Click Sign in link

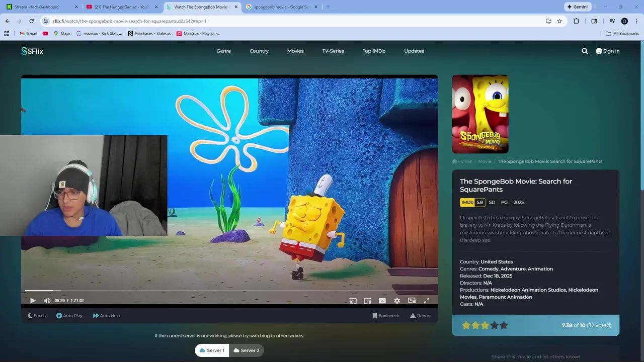pyautogui.click(x=608, y=51)
